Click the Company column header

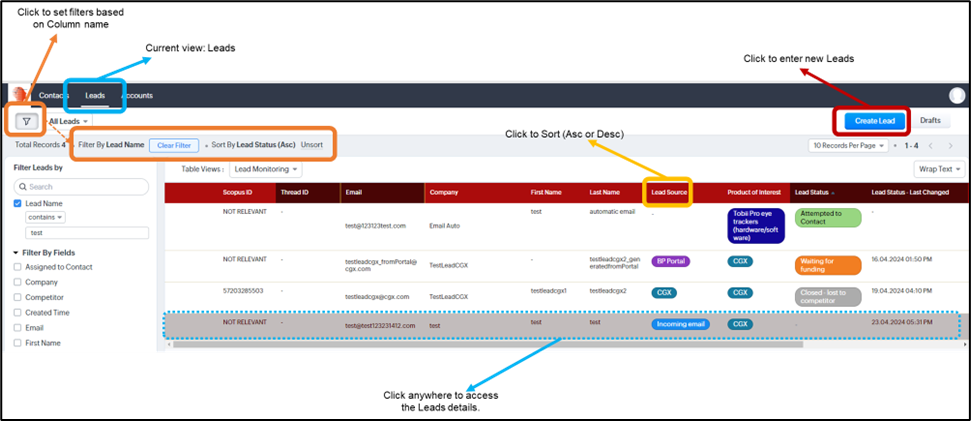444,193
